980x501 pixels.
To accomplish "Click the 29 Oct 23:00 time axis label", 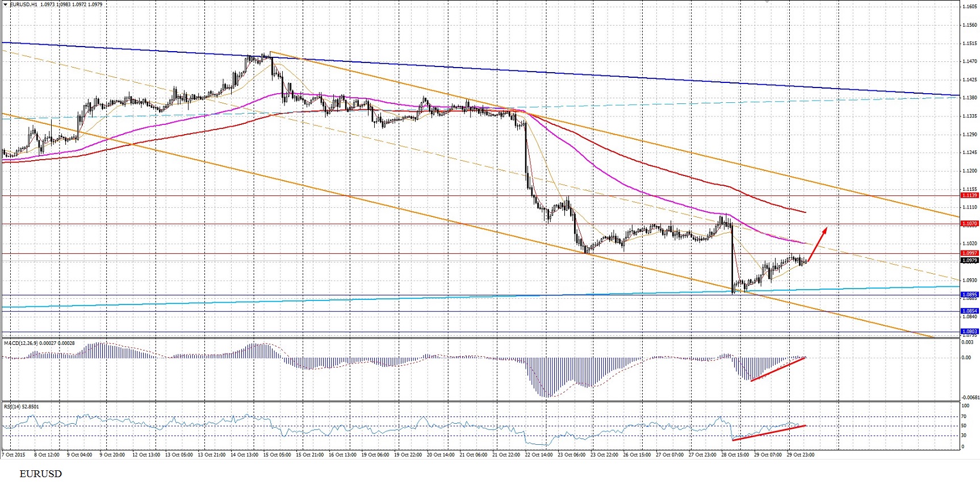I will pos(801,454).
